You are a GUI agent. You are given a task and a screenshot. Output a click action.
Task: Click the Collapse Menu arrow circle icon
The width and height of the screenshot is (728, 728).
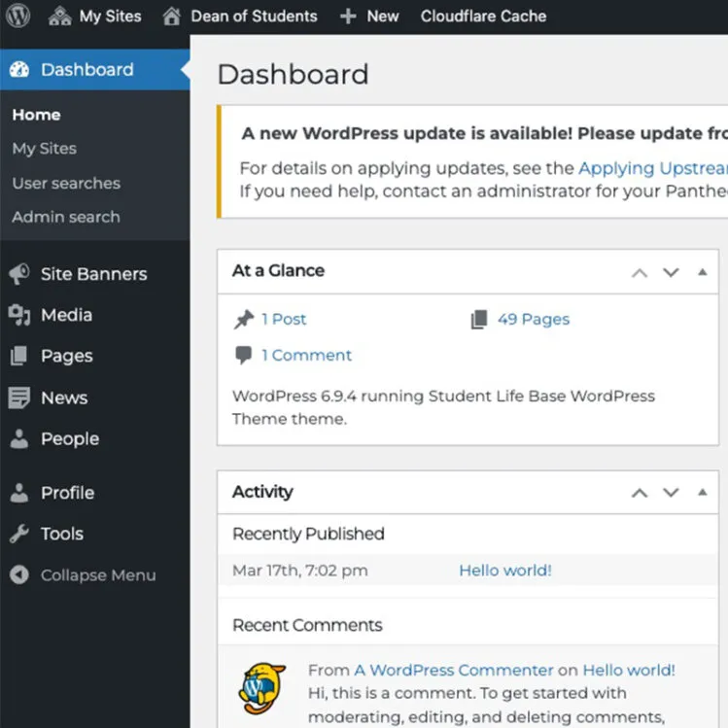[19, 574]
